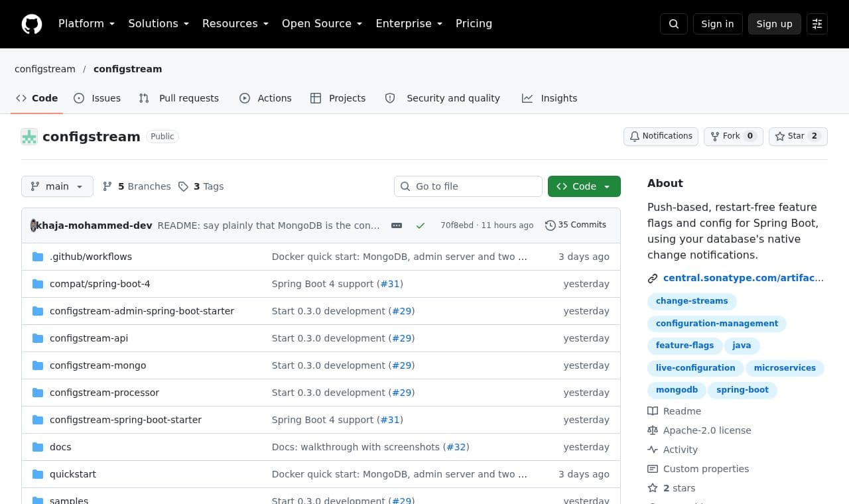849x504 pixels.
Task: Open the main branch selector dropdown
Action: [x=57, y=186]
